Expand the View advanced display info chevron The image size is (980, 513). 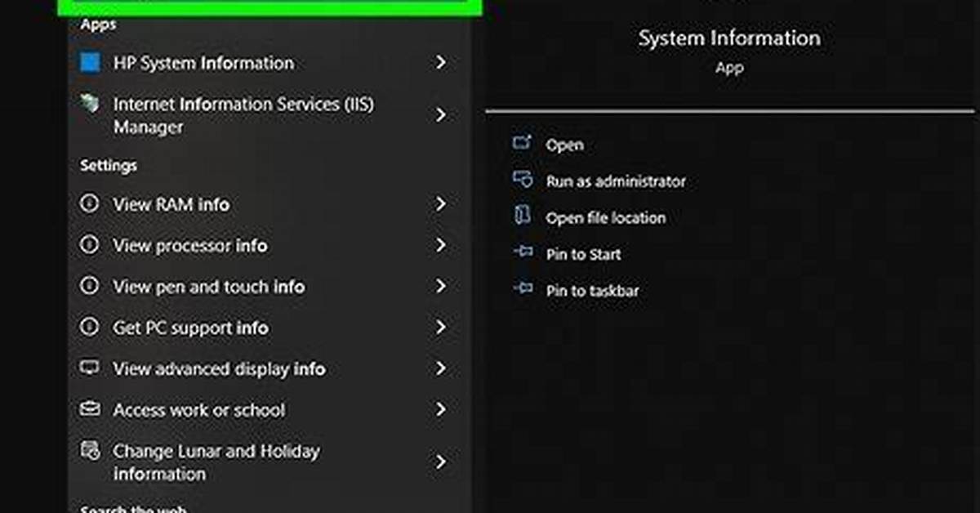[441, 368]
